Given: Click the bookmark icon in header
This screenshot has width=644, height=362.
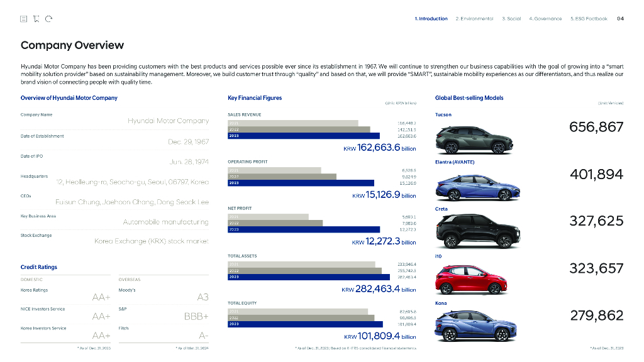Looking at the screenshot, I should click(36, 19).
